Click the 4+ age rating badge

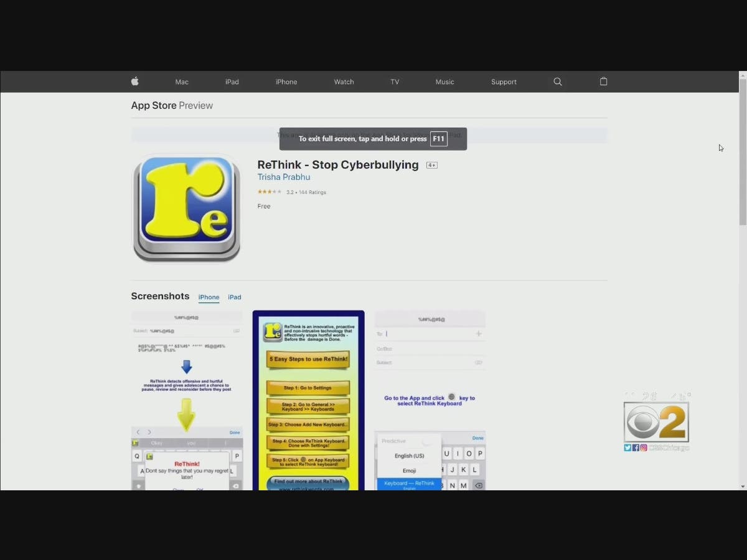pyautogui.click(x=431, y=165)
